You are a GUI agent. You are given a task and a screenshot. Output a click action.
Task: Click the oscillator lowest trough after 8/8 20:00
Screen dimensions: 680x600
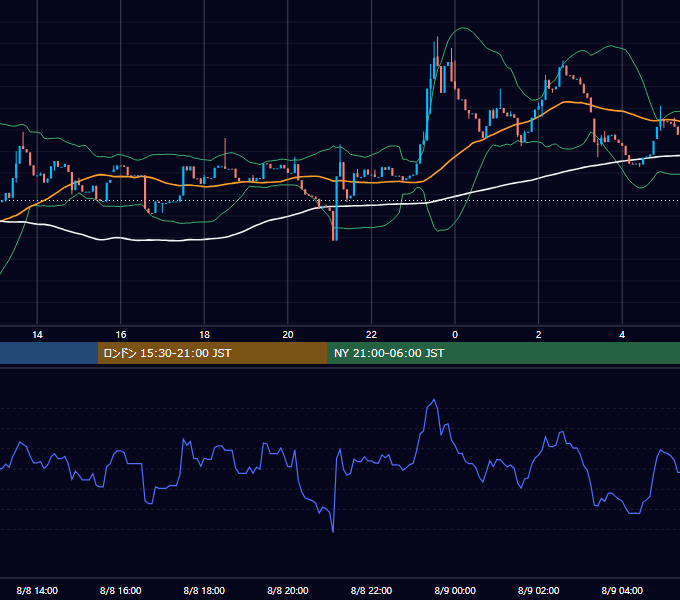tap(333, 532)
